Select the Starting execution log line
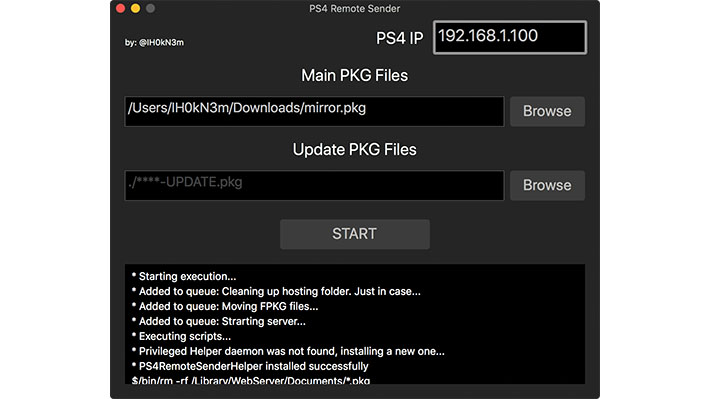 coord(184,276)
